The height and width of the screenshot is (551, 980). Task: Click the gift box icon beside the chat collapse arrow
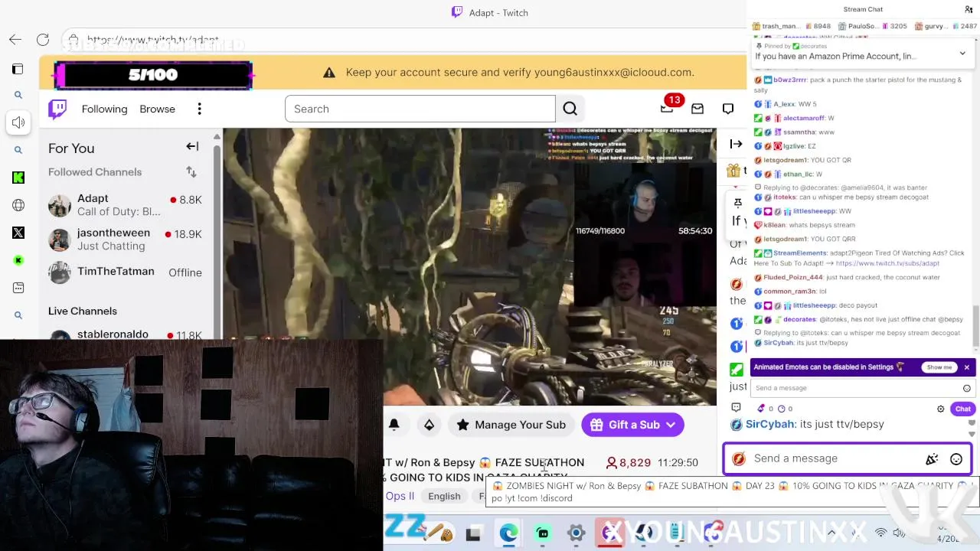(733, 171)
